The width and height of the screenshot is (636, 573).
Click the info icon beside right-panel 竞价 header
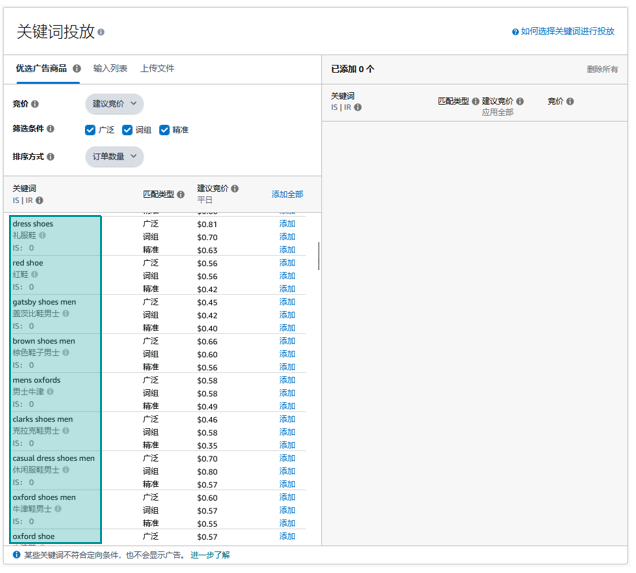[570, 101]
